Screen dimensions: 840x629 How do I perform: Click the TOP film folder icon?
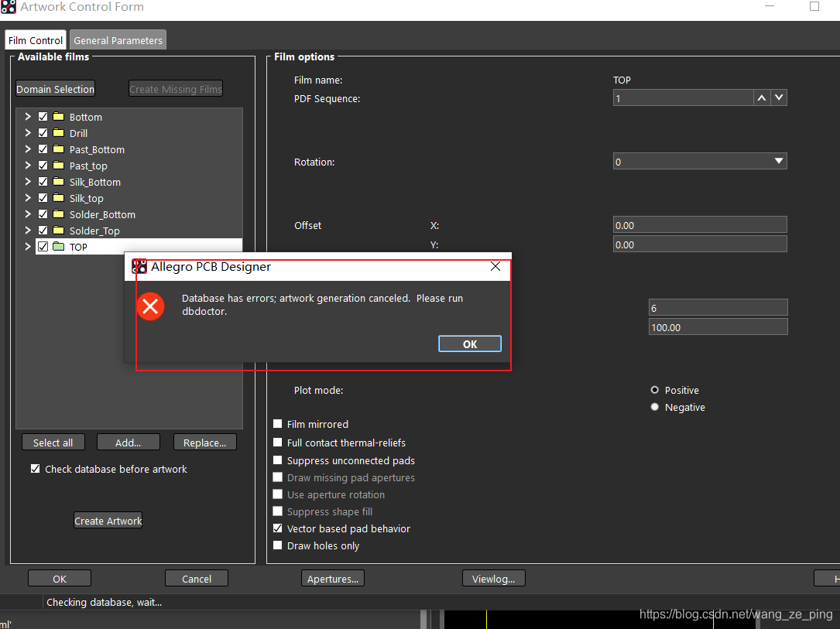point(58,246)
